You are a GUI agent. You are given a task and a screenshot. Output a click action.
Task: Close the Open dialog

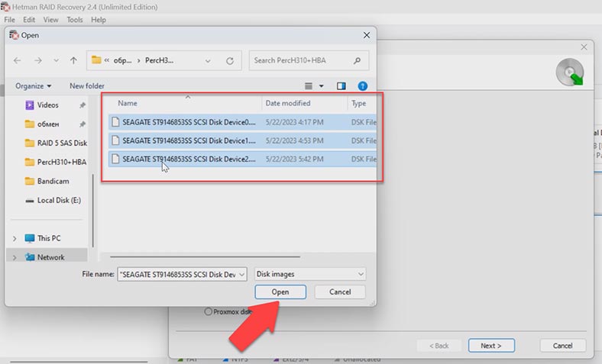click(367, 35)
